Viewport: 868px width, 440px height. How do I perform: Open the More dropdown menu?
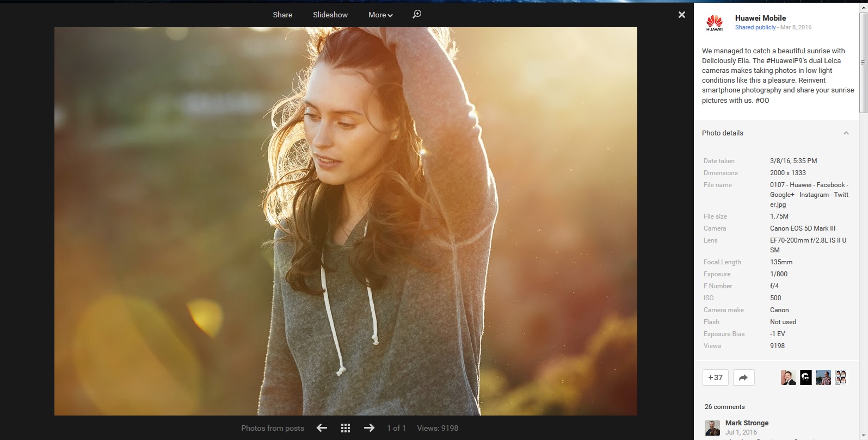coord(380,15)
